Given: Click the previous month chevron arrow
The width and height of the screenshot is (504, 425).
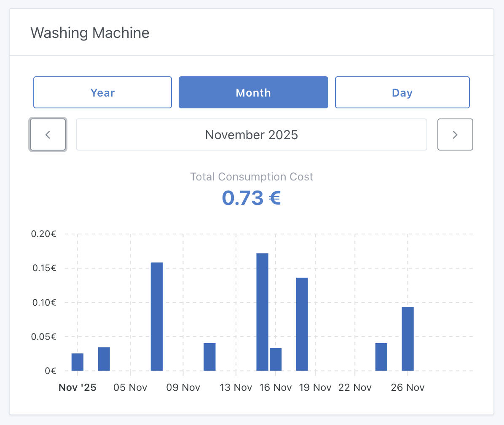Looking at the screenshot, I should (48, 134).
